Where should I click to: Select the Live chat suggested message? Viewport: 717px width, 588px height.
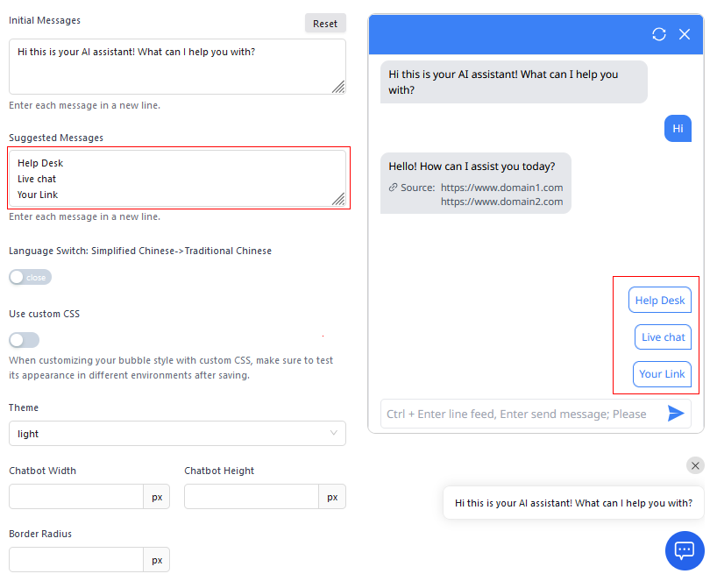click(663, 337)
